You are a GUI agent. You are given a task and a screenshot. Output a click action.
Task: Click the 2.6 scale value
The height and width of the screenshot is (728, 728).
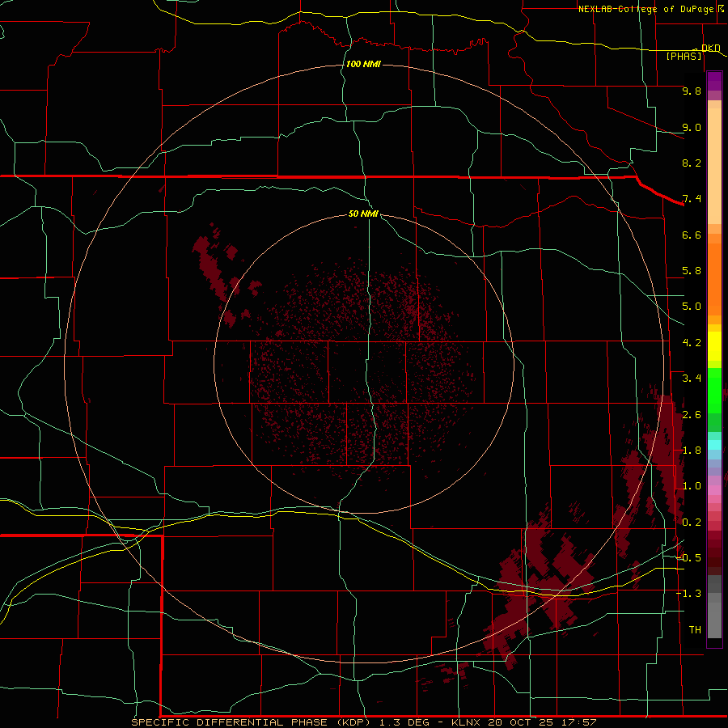692,415
